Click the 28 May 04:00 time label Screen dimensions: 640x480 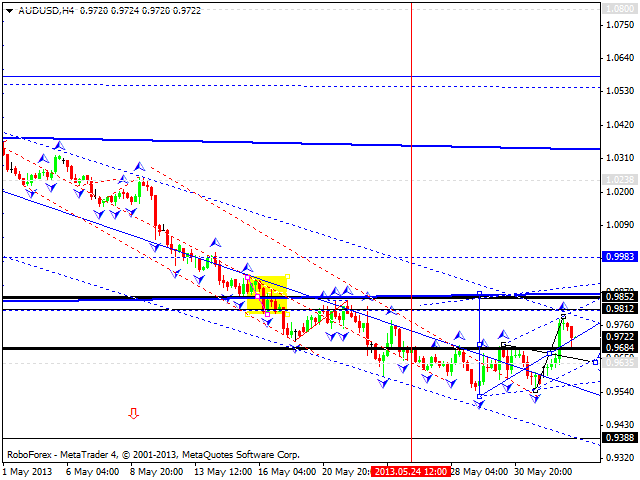(479, 472)
